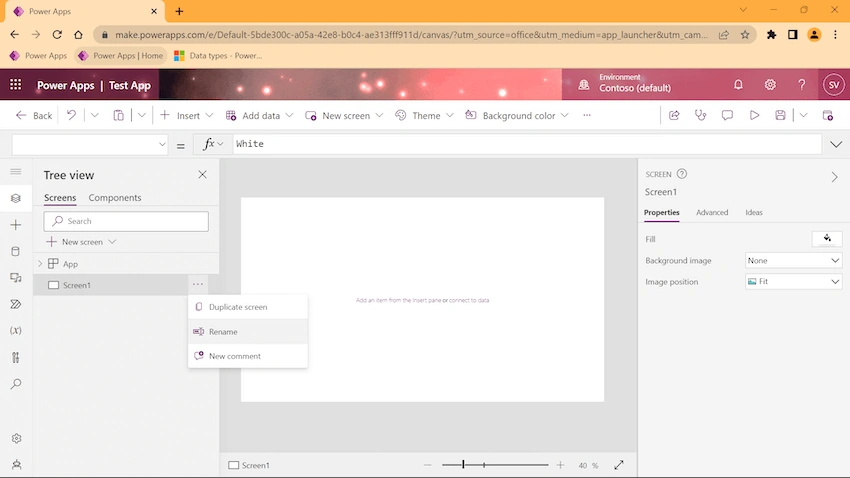Open the toolbar overflow ellipsis
The width and height of the screenshot is (850, 478).
pyautogui.click(x=587, y=115)
